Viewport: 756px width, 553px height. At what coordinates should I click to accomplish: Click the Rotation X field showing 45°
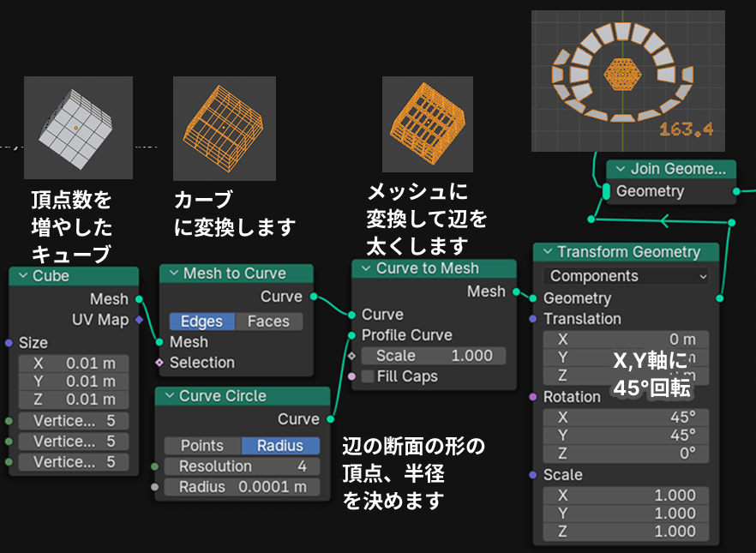coord(626,418)
